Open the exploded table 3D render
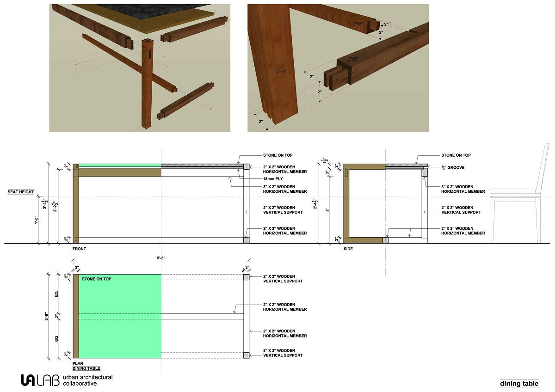Viewport: 555px width, 392px height. pyautogui.click(x=140, y=68)
